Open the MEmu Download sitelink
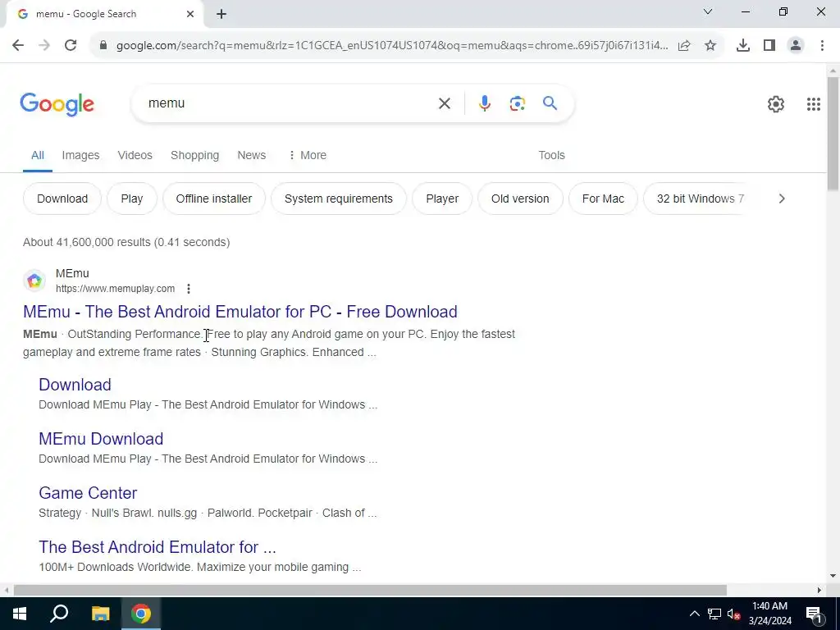 pos(101,439)
